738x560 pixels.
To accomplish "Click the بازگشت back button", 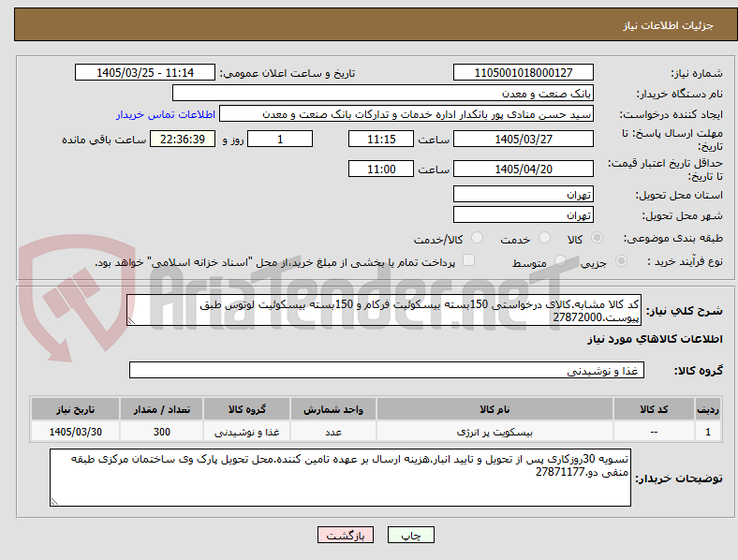I will click(x=346, y=535).
